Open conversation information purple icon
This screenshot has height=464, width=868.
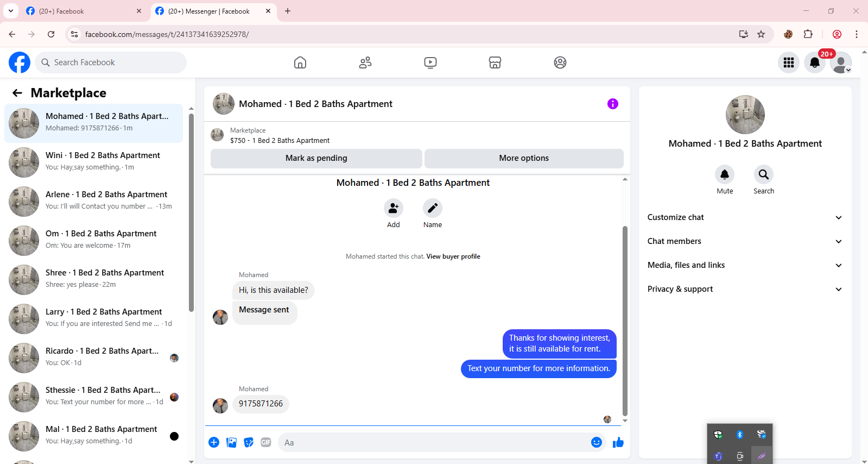pos(613,104)
